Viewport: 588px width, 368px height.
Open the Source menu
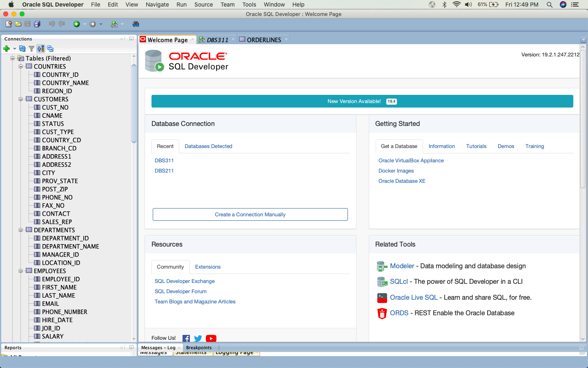pos(203,4)
